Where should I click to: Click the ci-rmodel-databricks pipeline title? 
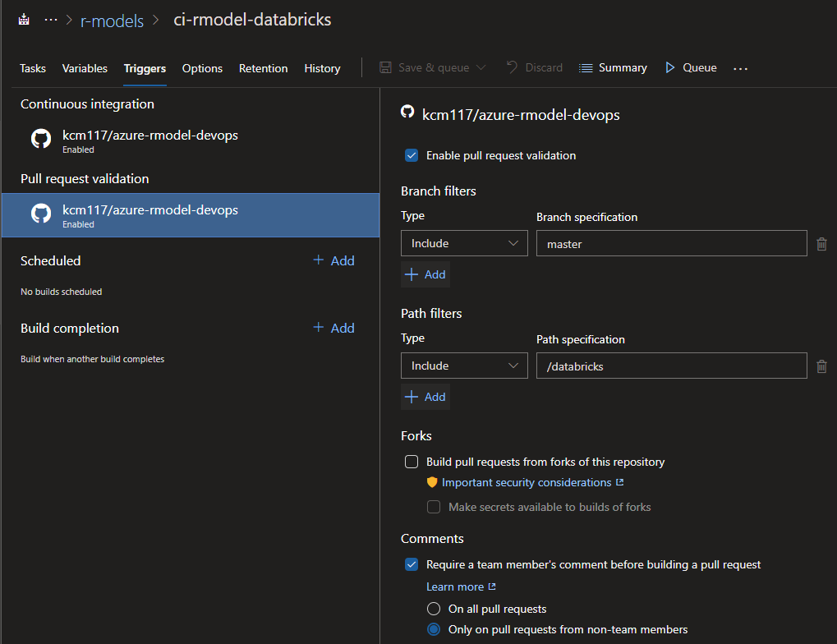pyautogui.click(x=252, y=20)
